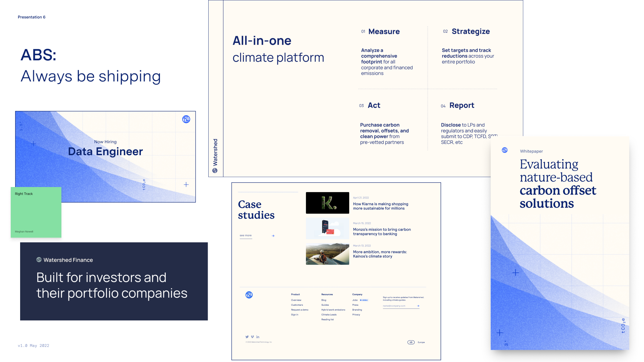The height and width of the screenshot is (362, 644).
Task: Select the US region toggle
Action: point(411,342)
